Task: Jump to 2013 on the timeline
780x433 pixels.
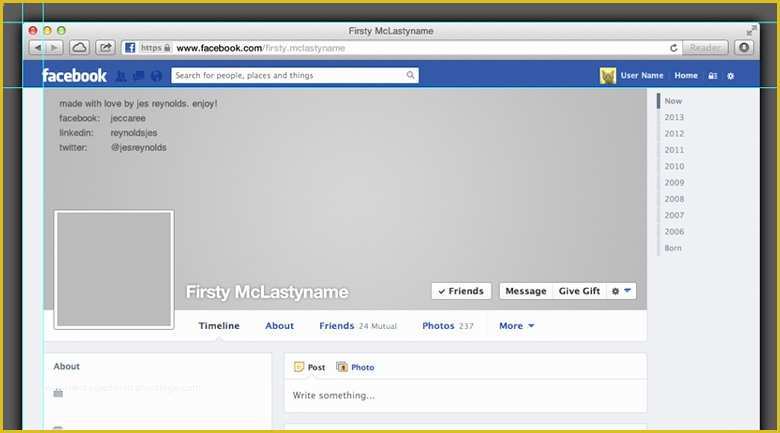Action: tap(674, 117)
